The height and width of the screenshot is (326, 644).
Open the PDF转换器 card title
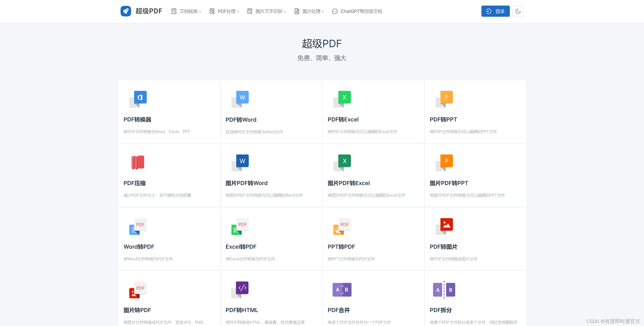[137, 120]
